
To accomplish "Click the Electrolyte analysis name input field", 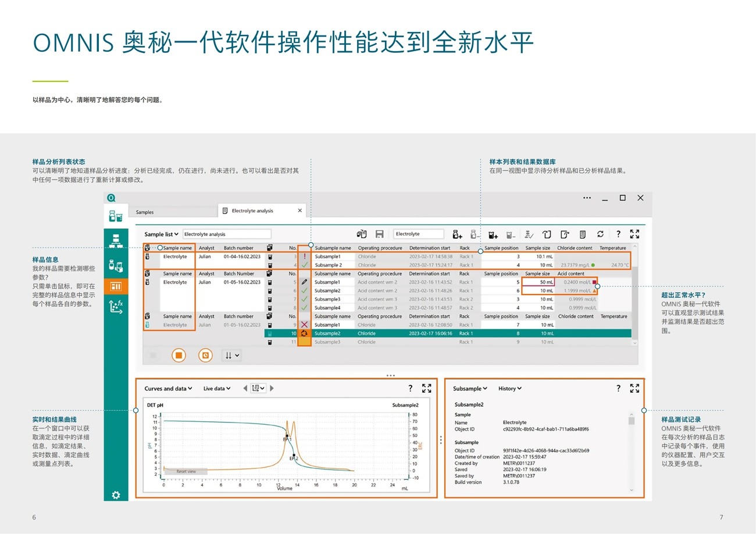I will pyautogui.click(x=226, y=234).
